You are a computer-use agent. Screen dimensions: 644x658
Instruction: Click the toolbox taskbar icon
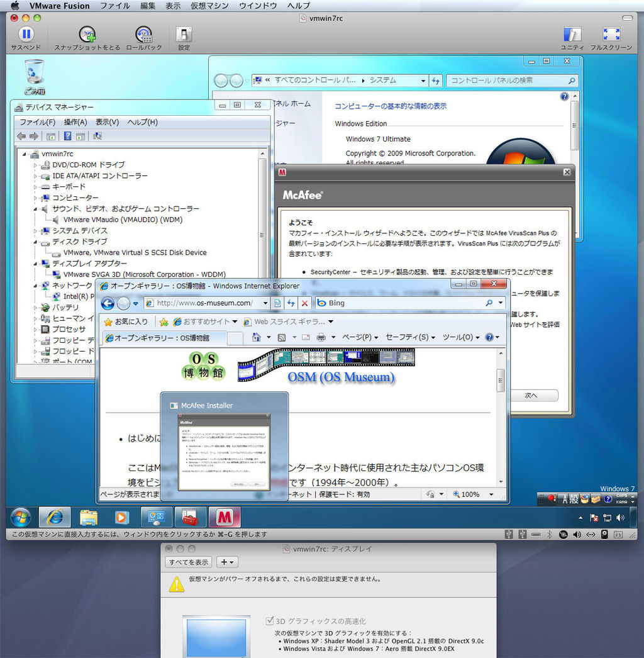coord(190,517)
